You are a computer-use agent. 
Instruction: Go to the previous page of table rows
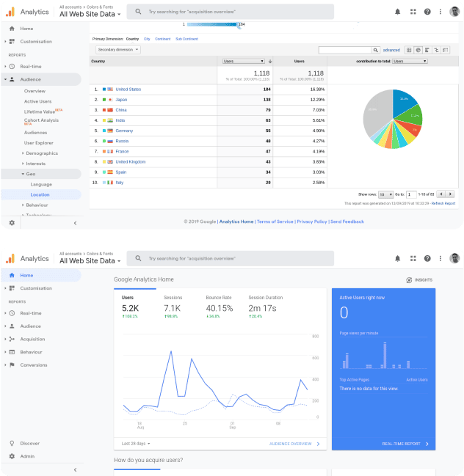(x=441, y=194)
